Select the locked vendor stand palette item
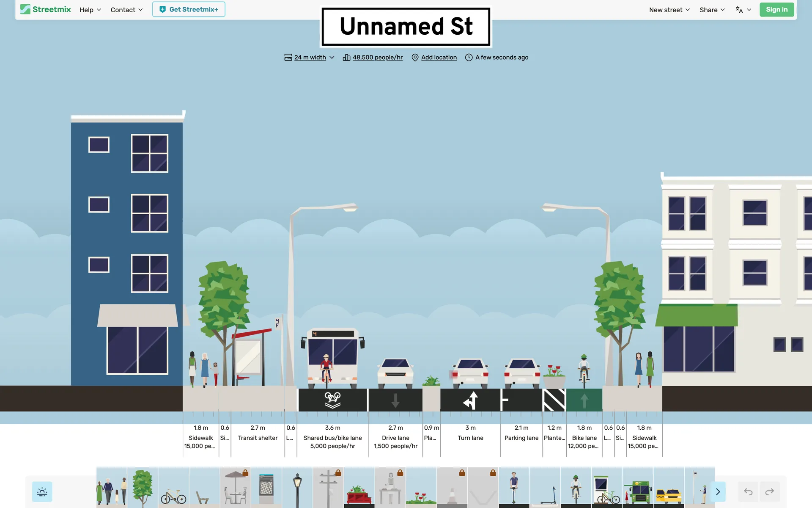Viewport: 812px width, 508px height. [390, 487]
